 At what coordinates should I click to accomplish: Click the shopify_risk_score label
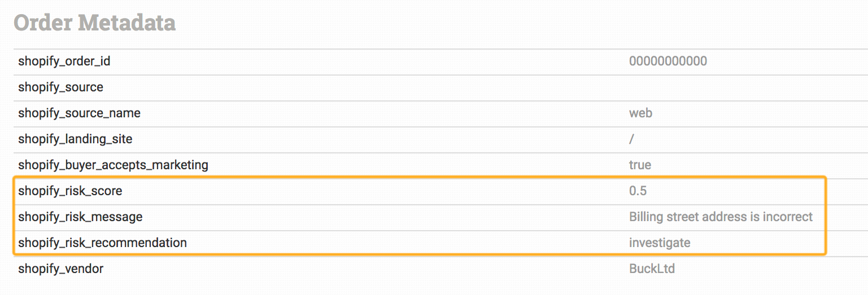[70, 191]
